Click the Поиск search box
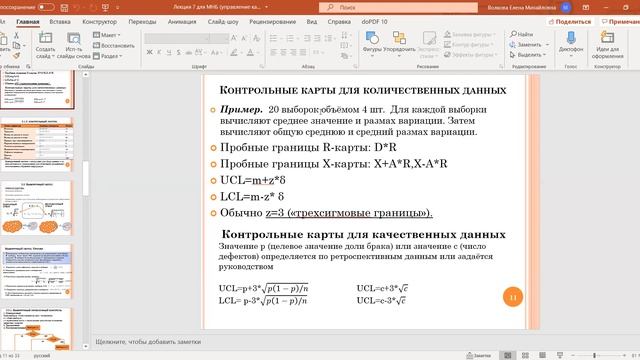The width and height of the screenshot is (640, 360). 398,7
